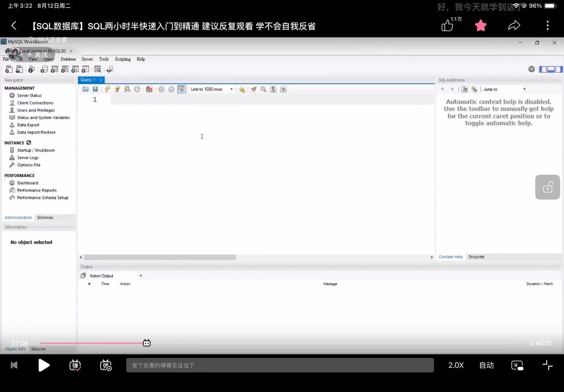Open the Query menu

click(x=49, y=59)
